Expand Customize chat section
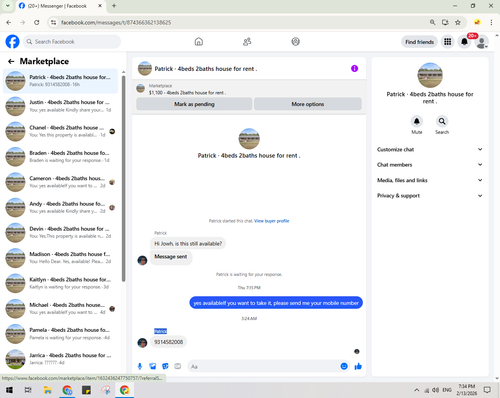The height and width of the screenshot is (398, 500). 430,149
